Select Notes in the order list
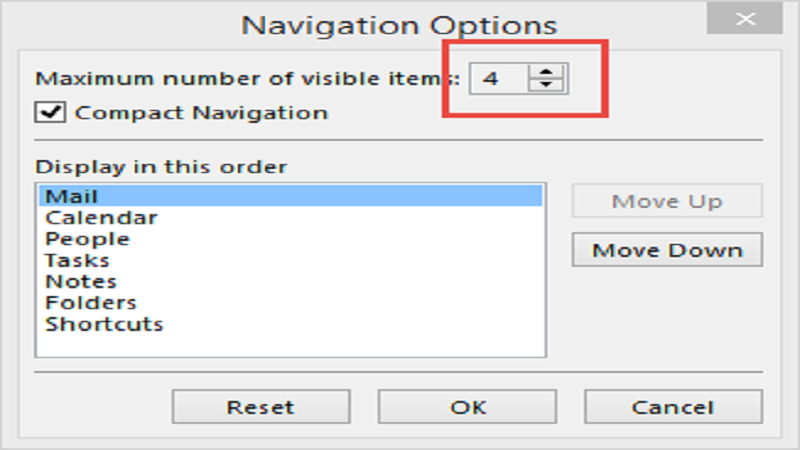 point(81,282)
